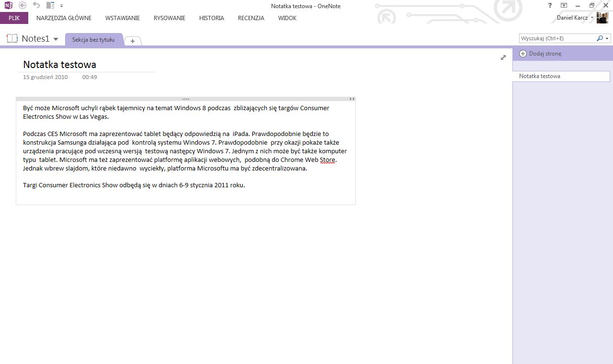613x364 pixels.
Task: Click the Notes1 notebook icon
Action: tap(12, 38)
